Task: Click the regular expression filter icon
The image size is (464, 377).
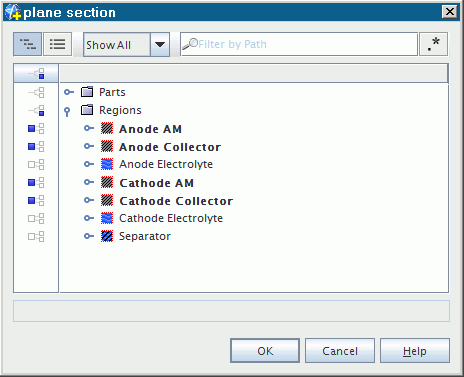Action: (433, 44)
